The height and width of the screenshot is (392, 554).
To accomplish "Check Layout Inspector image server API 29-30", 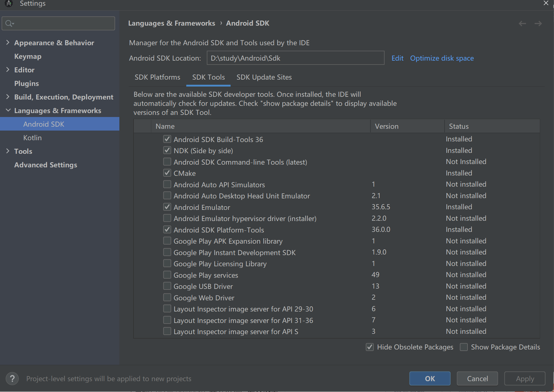I will click(167, 308).
